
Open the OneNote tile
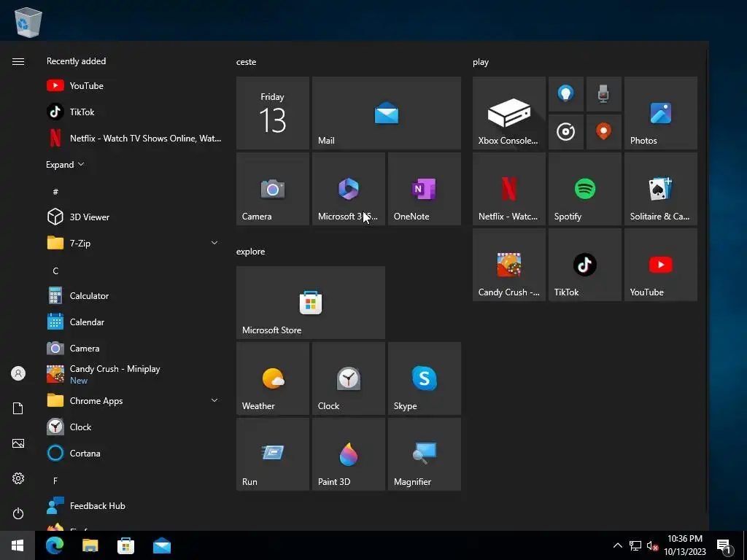pos(425,189)
